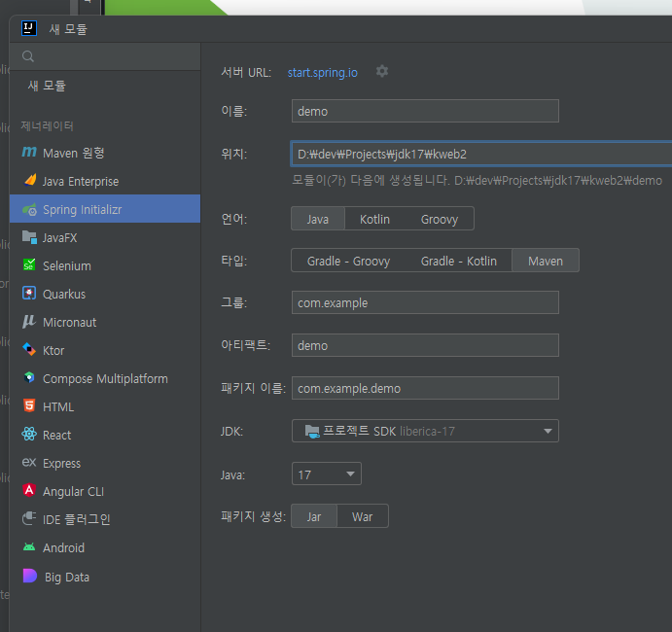This screenshot has height=632, width=672.
Task: Select Kotlin as the language
Action: click(374, 219)
